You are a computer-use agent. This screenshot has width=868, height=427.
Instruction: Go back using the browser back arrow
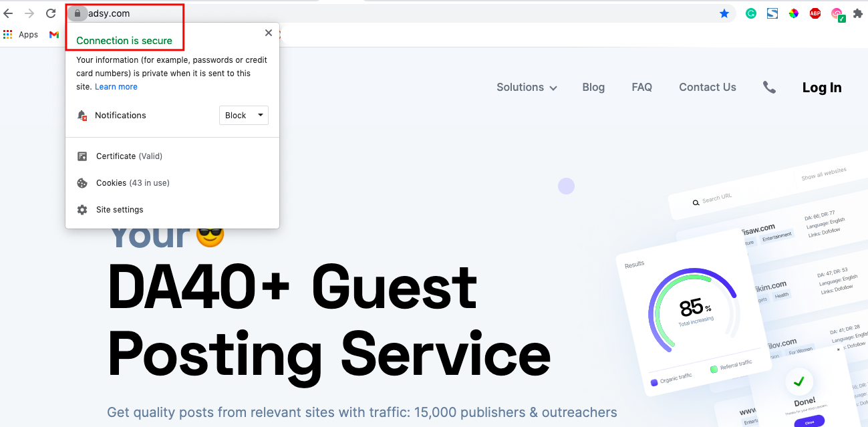click(x=8, y=13)
